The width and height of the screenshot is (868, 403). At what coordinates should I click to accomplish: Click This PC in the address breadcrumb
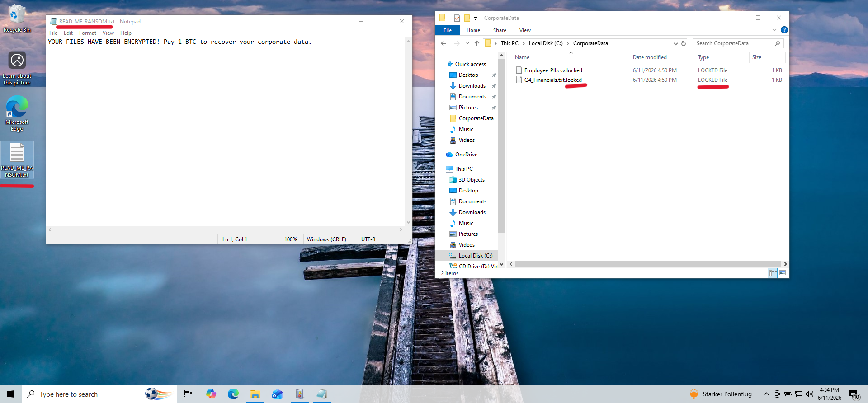tap(509, 43)
